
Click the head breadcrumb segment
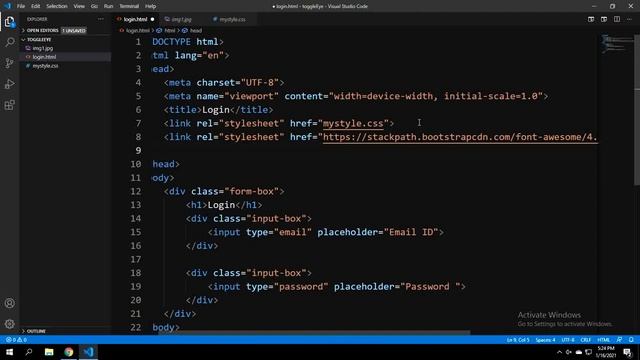[x=195, y=31]
